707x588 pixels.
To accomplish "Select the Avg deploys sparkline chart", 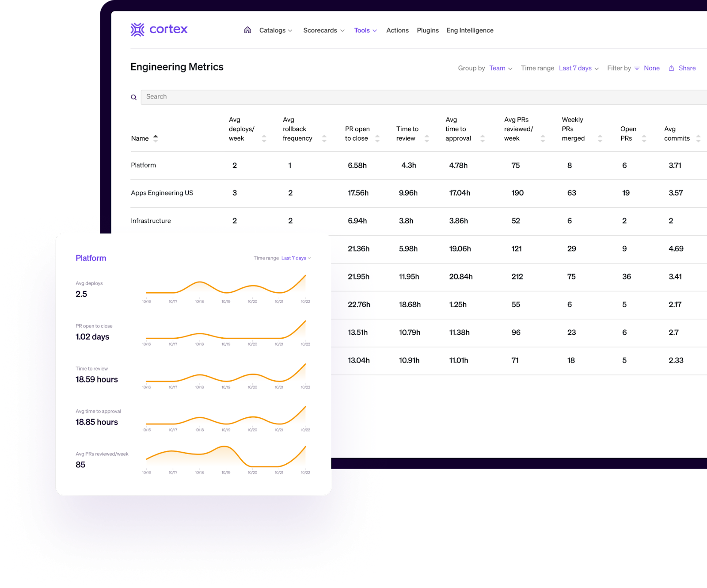I will click(x=225, y=287).
